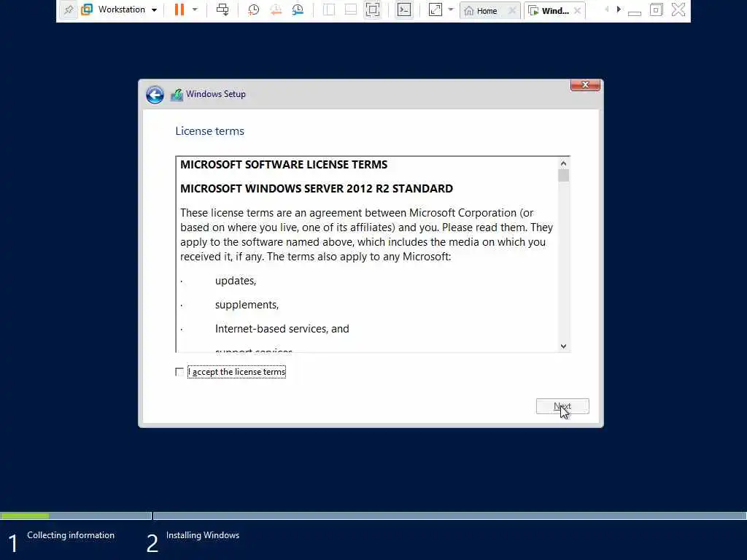Expand the power options dropdown arrow
Screen dimensions: 747x560
195,9
